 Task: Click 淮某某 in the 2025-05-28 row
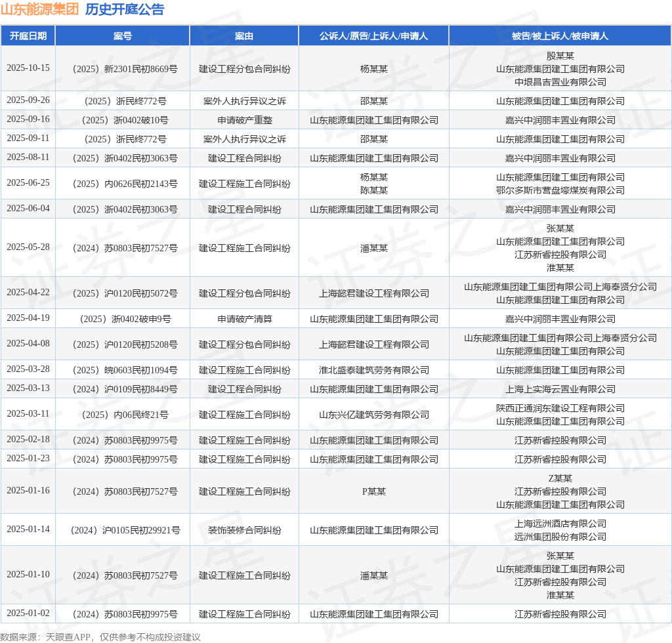[x=560, y=268]
